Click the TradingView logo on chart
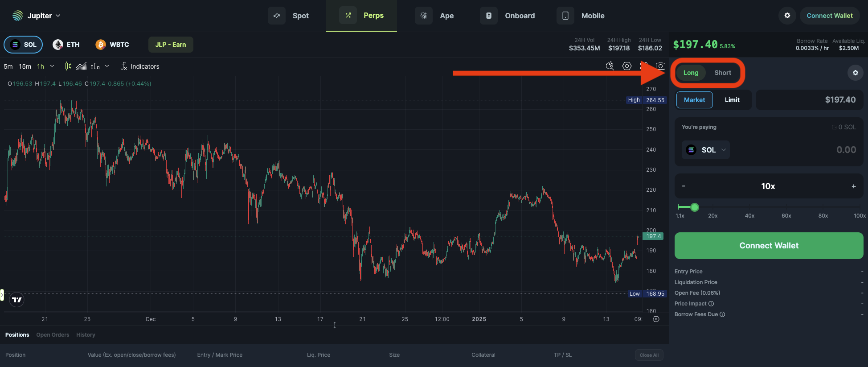 click(x=17, y=300)
